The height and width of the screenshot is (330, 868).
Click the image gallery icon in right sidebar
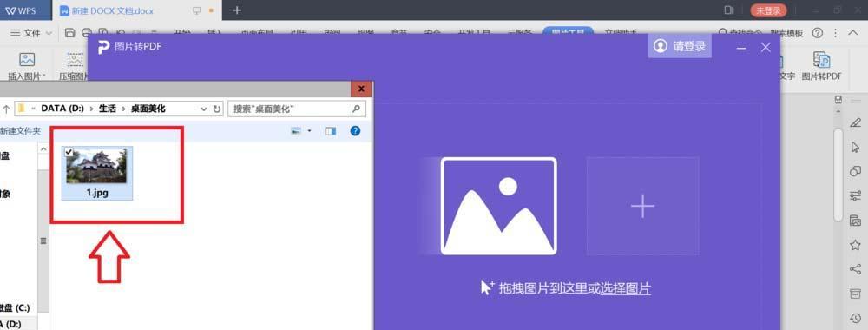(855, 221)
